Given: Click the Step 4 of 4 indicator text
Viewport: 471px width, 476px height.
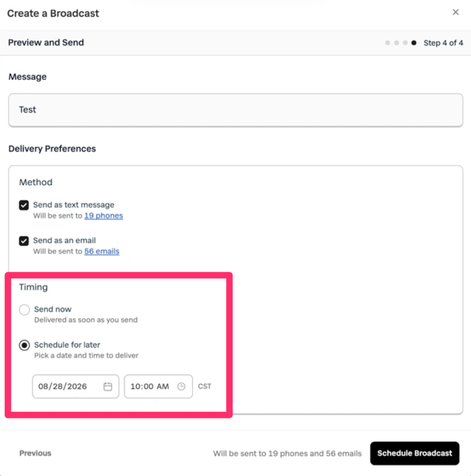Looking at the screenshot, I should coord(443,43).
